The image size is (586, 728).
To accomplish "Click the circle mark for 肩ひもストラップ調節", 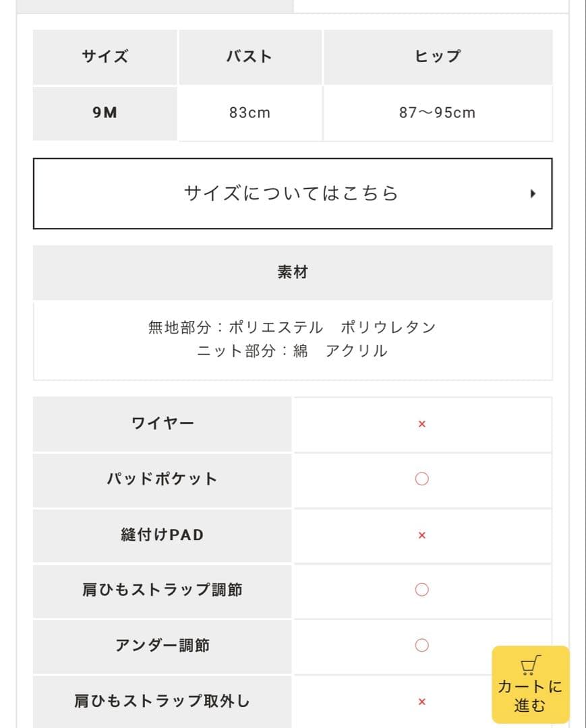I will [422, 590].
